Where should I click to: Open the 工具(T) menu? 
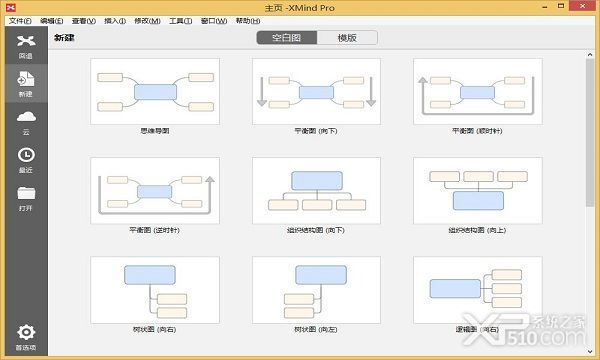(x=181, y=21)
